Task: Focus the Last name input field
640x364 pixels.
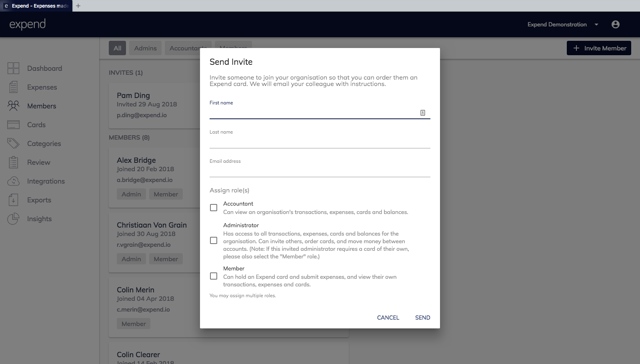Action: [320, 142]
